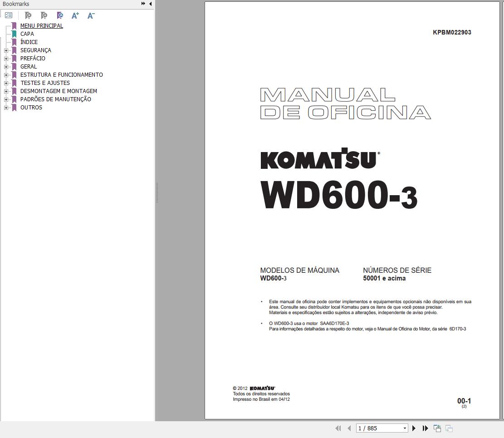
Task: Open the page number dropdown
Action: point(404,428)
